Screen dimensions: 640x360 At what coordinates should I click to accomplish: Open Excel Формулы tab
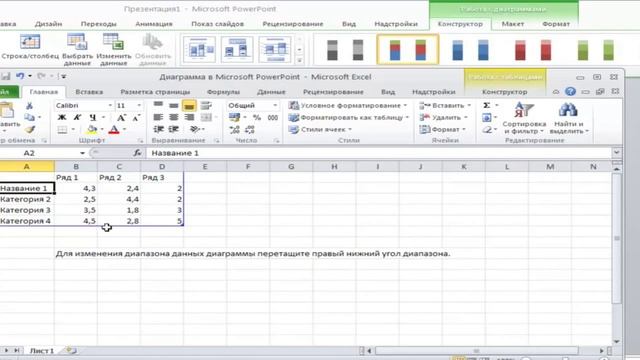click(223, 92)
